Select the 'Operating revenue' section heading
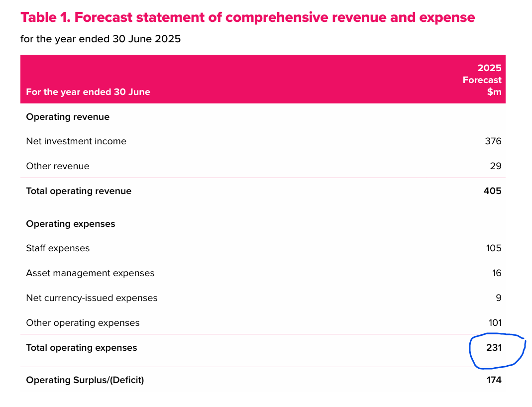 point(68,117)
